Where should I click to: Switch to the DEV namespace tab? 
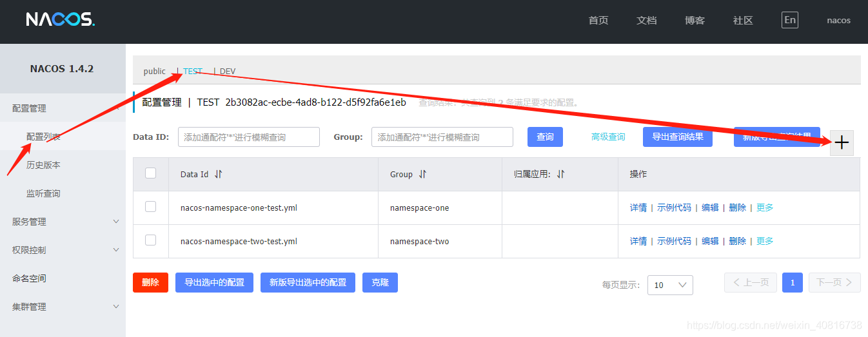click(x=228, y=71)
